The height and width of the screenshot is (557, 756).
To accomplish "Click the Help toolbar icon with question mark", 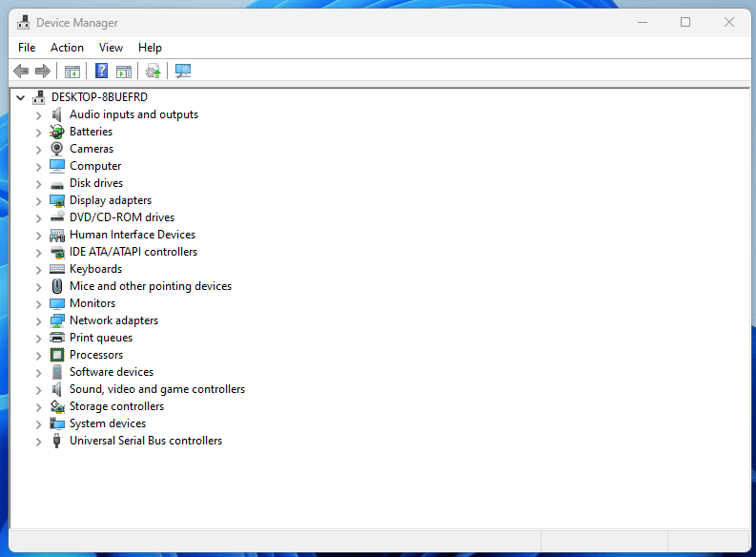I will (x=101, y=71).
